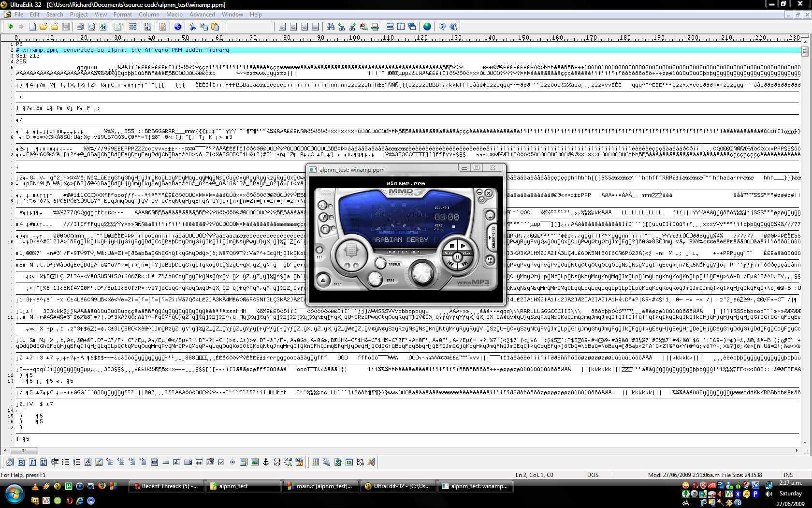Open Replace dialog toolbar icon

[364, 27]
